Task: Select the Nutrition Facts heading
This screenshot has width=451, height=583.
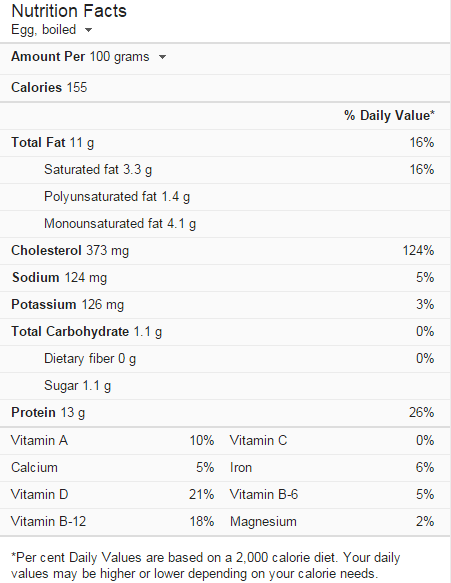Action: (69, 11)
